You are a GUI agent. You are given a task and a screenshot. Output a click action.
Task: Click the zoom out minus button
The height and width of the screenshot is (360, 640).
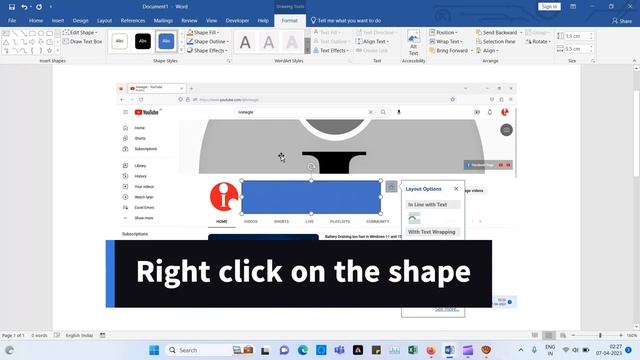click(x=573, y=336)
